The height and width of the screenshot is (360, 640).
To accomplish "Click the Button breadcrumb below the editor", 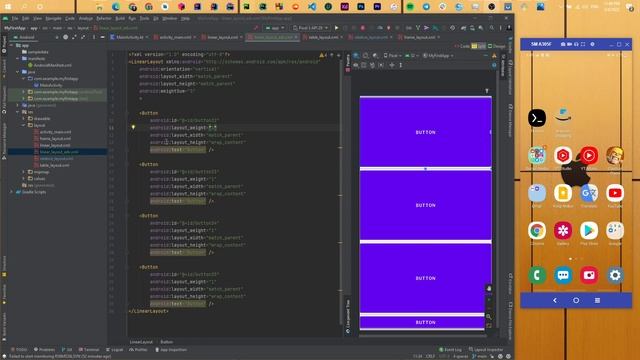I will (x=167, y=342).
